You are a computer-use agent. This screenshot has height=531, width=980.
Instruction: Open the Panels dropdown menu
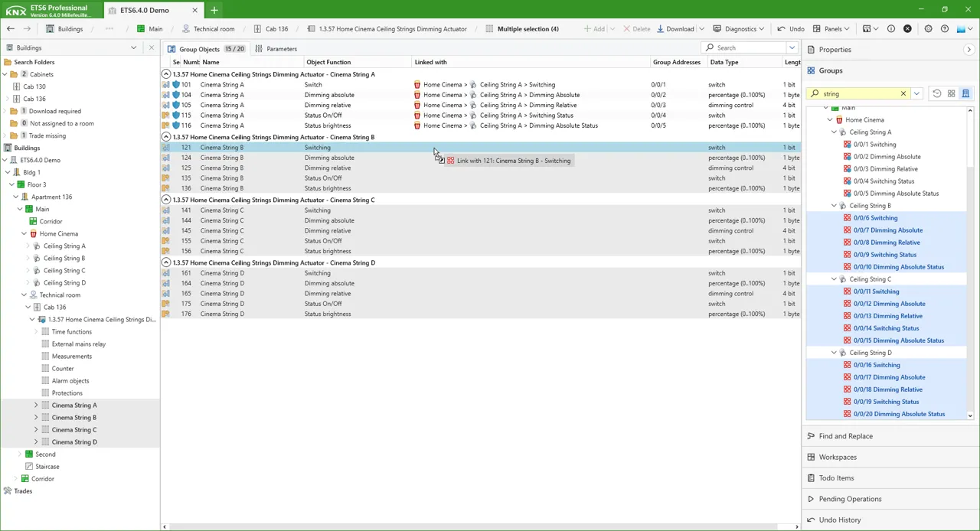(x=831, y=29)
